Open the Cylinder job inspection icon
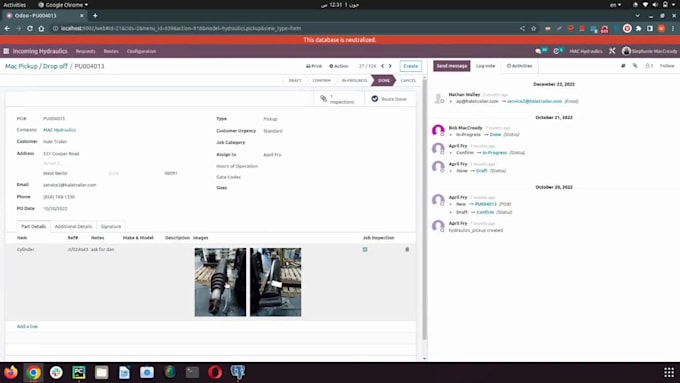The width and height of the screenshot is (680, 383). coord(365,249)
